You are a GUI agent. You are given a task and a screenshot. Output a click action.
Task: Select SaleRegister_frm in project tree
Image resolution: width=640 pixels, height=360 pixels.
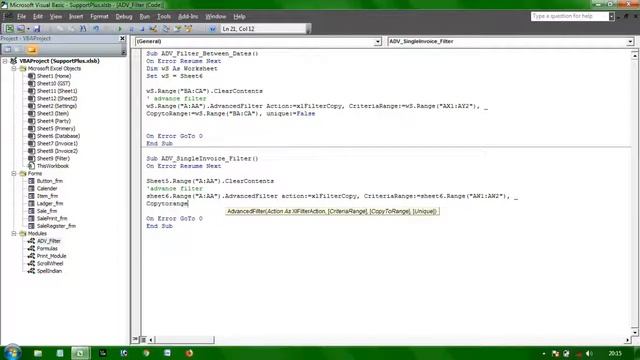point(56,226)
